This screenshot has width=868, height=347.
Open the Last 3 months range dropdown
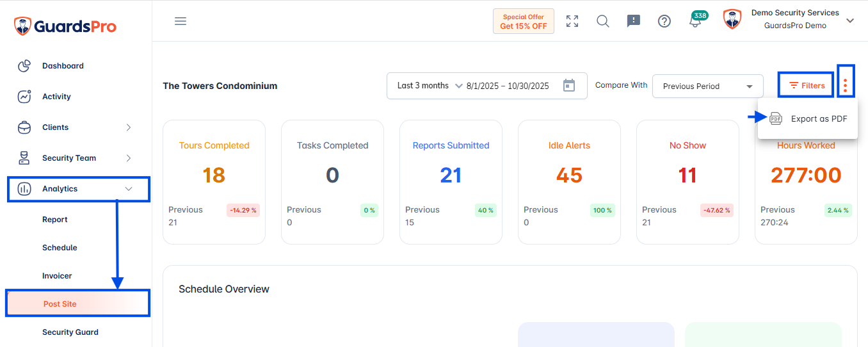tap(430, 86)
